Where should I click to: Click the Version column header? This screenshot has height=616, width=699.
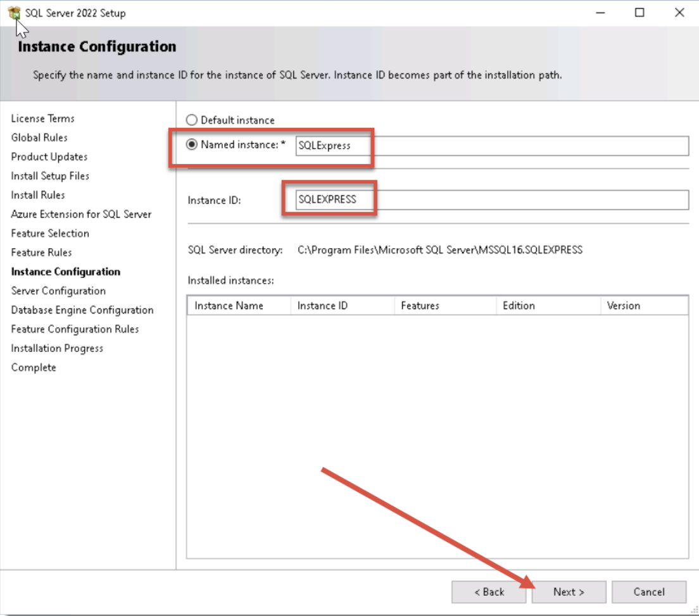(x=645, y=306)
